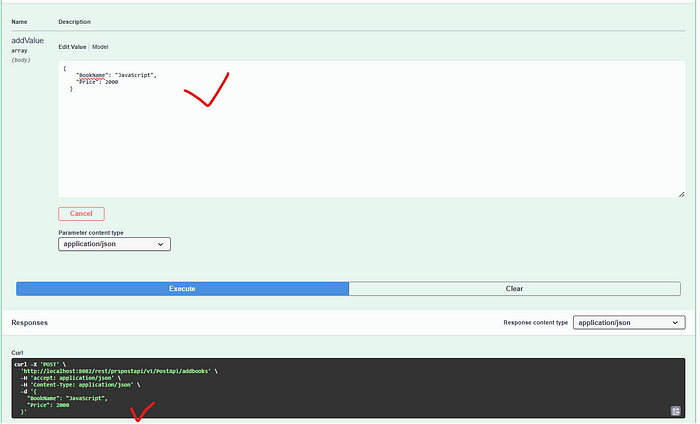The width and height of the screenshot is (700, 424).
Task: Click inside the addValue JSON body textarea
Action: tap(370, 140)
